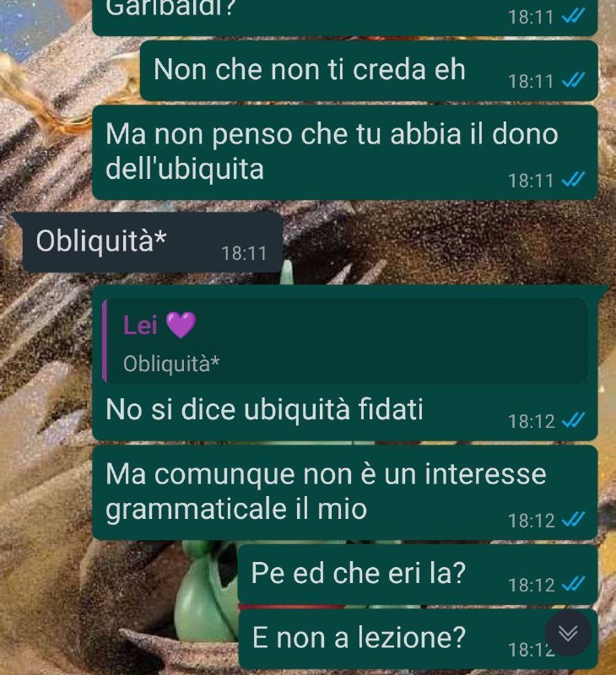
Task: Tap the purple heart emoji in quoted reply
Action: pyautogui.click(x=181, y=325)
